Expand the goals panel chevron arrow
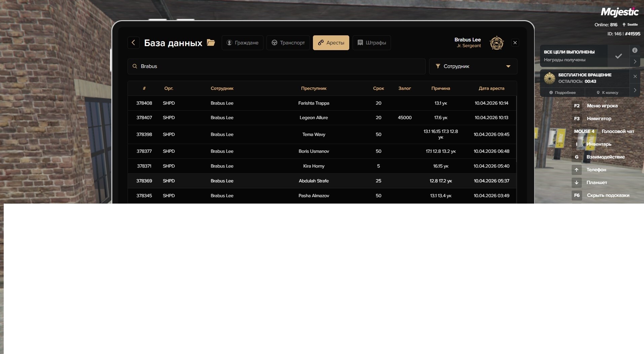 click(x=635, y=62)
